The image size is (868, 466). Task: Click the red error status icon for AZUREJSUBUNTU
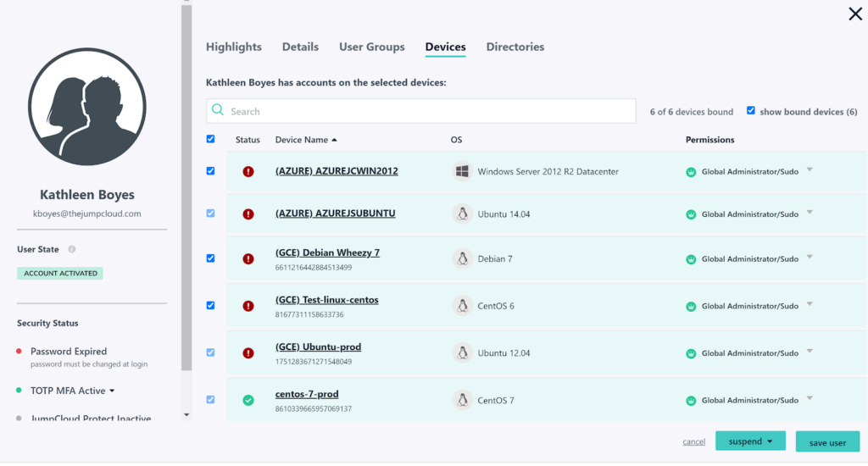coord(248,214)
